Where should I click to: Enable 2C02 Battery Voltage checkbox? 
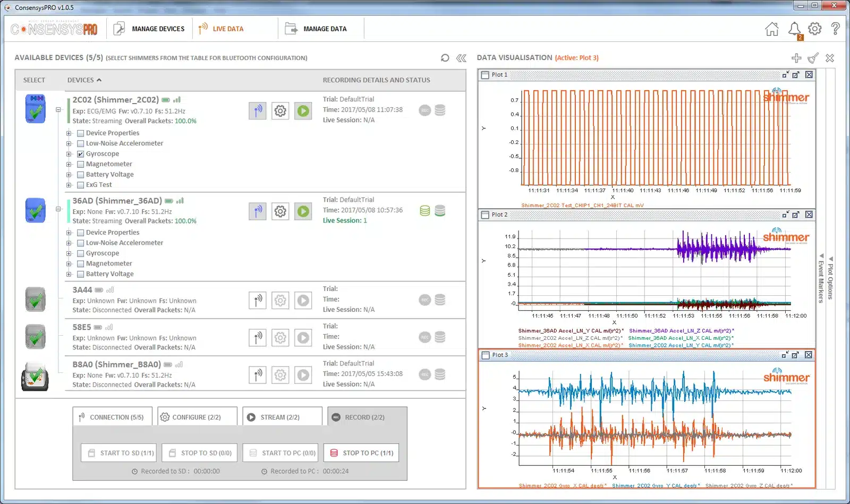pyautogui.click(x=81, y=175)
